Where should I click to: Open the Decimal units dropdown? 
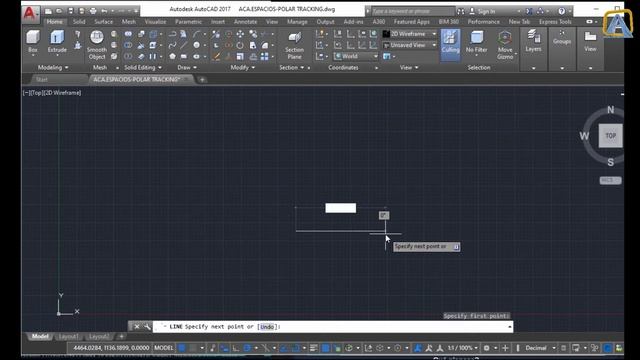coord(540,348)
